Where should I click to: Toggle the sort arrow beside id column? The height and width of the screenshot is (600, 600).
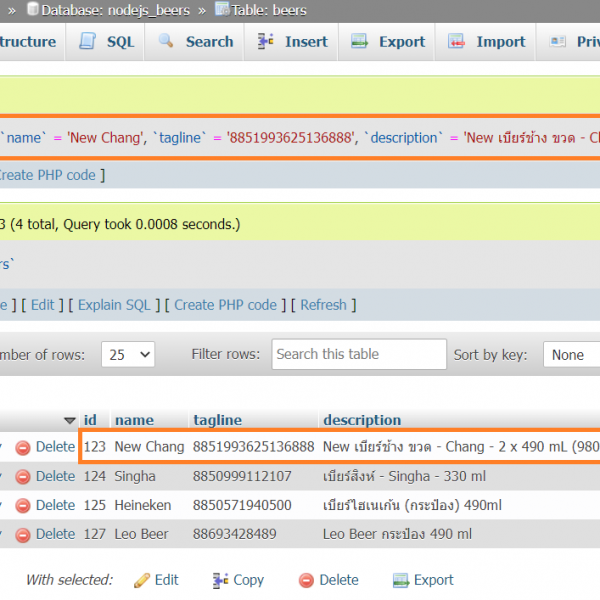69,421
